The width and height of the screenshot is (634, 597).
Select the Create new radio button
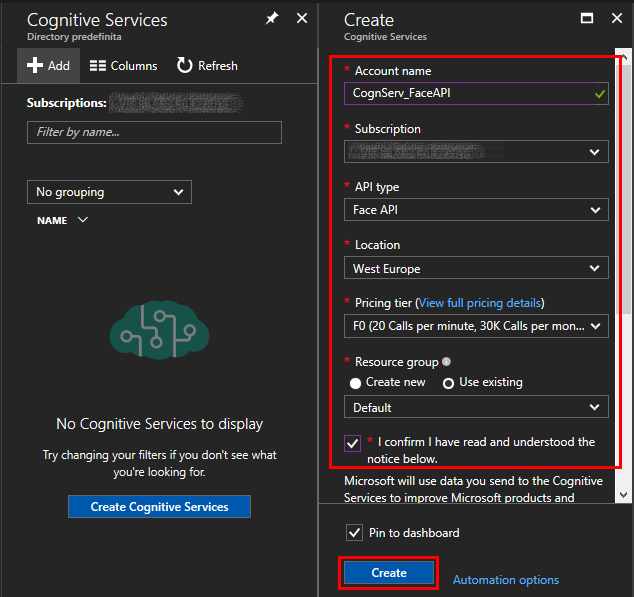click(355, 383)
